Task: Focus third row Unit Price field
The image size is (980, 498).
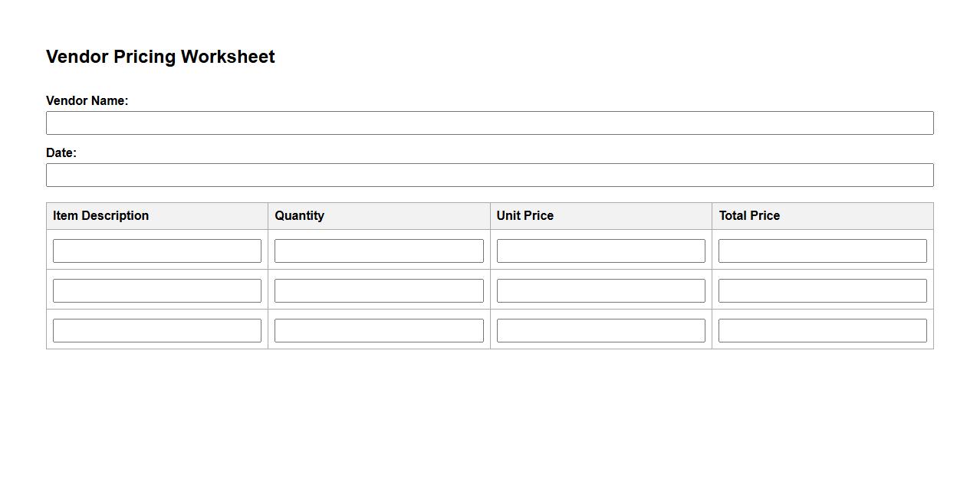Action: click(600, 330)
